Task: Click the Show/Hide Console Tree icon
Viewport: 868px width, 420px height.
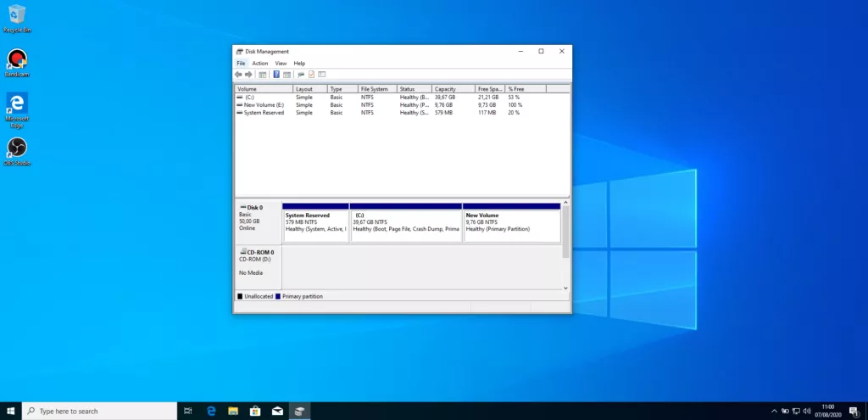Action: pos(263,75)
